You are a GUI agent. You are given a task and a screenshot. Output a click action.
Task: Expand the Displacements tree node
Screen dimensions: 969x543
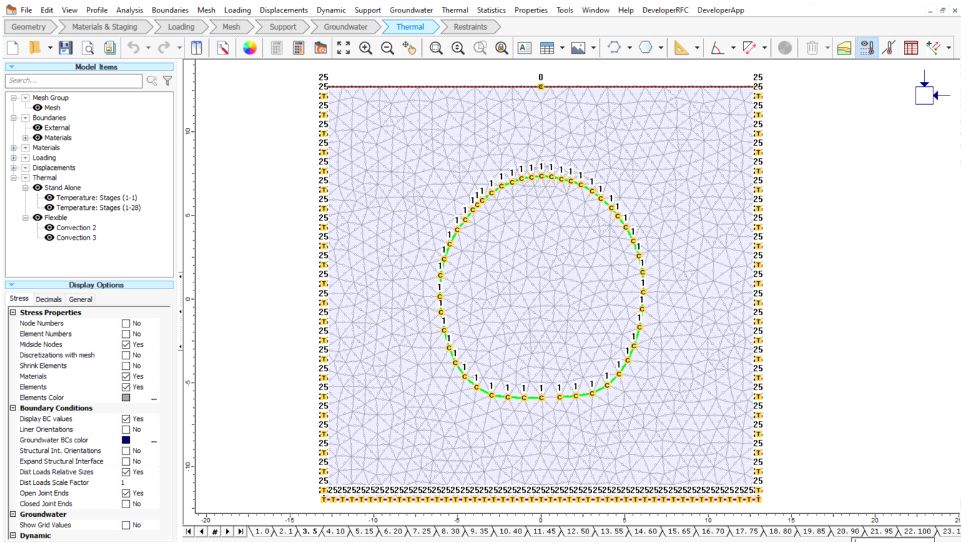(x=14, y=168)
